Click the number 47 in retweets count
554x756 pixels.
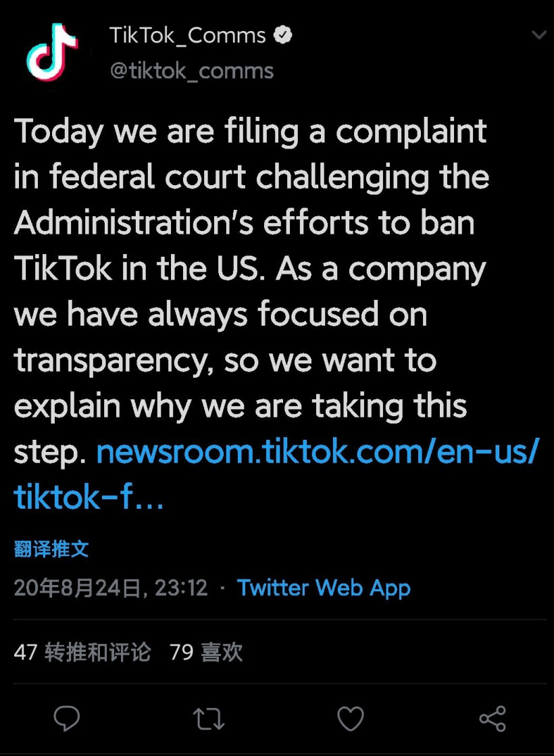pyautogui.click(x=26, y=653)
